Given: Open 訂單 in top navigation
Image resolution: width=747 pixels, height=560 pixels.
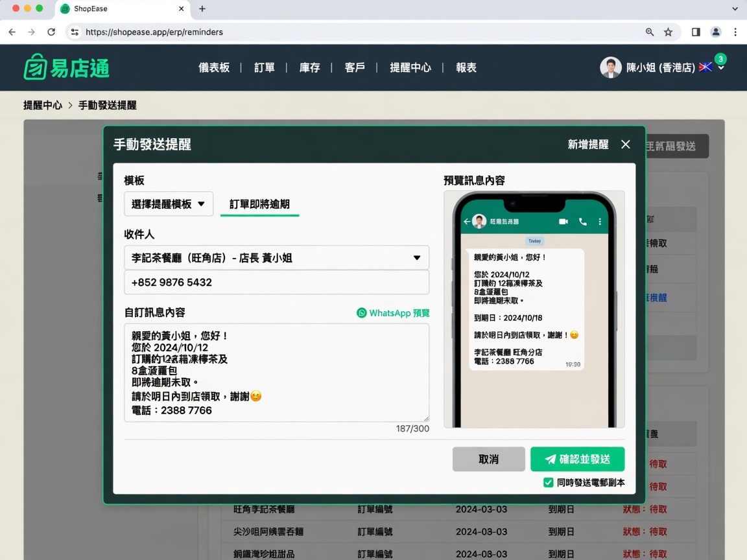Looking at the screenshot, I should click(265, 67).
